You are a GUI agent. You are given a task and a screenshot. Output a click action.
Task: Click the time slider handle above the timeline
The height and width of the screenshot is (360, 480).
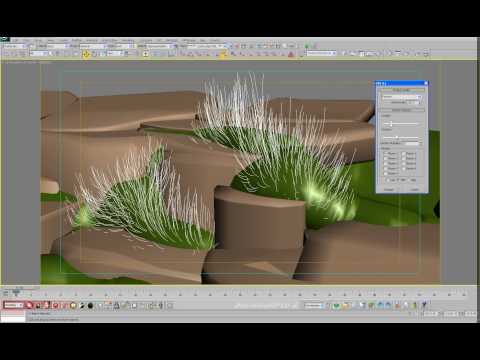point(16,292)
